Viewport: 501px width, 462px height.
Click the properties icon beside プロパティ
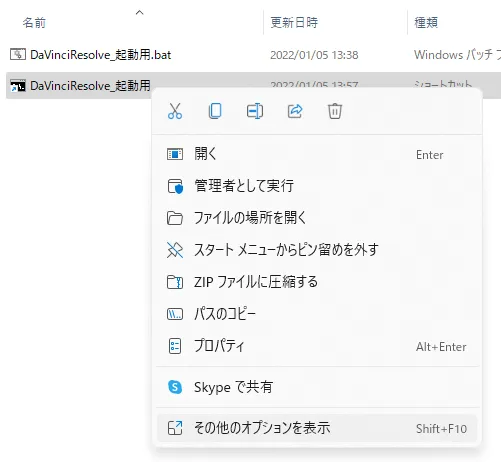pos(175,346)
